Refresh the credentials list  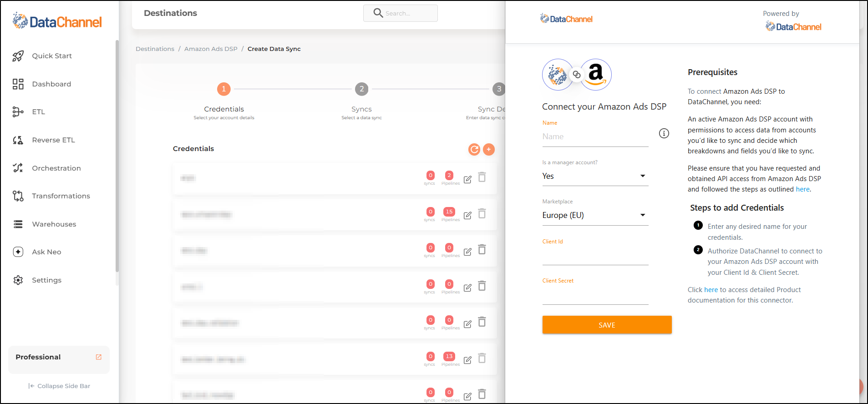[474, 149]
